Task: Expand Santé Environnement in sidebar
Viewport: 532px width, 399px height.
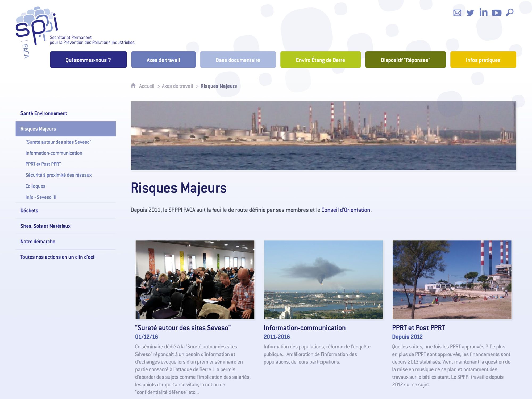Action: [x=44, y=113]
